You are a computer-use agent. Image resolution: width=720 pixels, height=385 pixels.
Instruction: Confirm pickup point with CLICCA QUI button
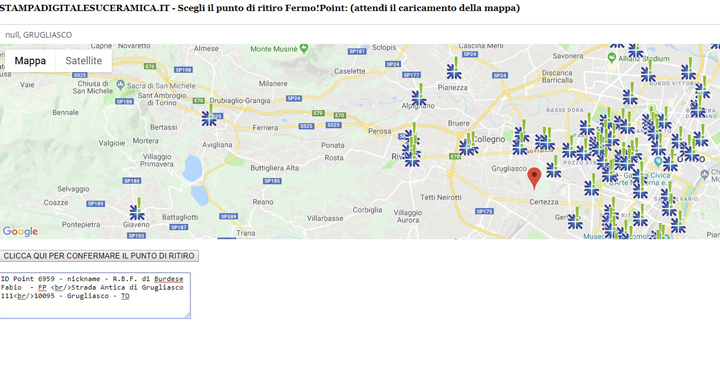pyautogui.click(x=99, y=256)
